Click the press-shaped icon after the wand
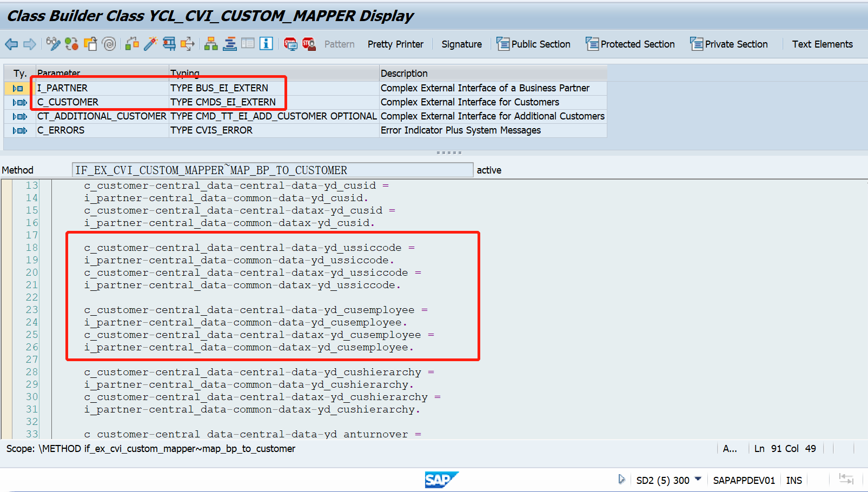 [169, 44]
